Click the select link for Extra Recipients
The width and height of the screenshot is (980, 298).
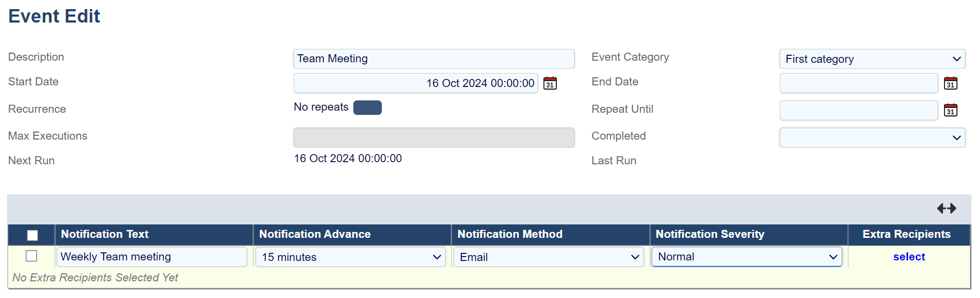click(909, 257)
